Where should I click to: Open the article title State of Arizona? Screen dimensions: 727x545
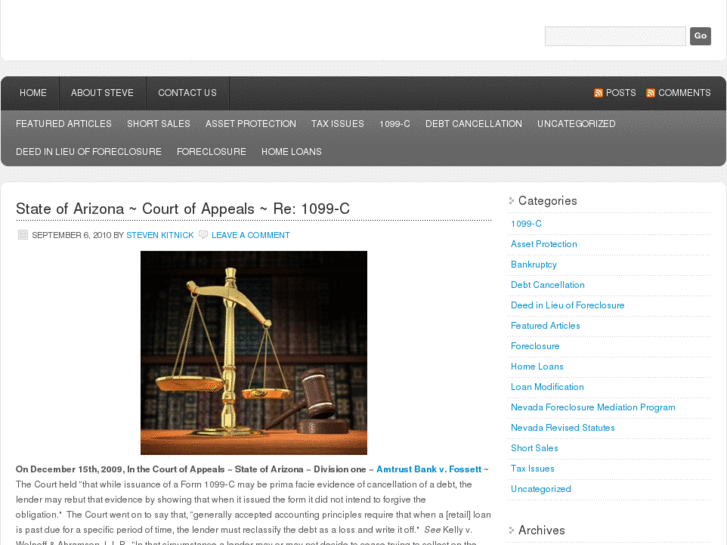[x=183, y=209]
